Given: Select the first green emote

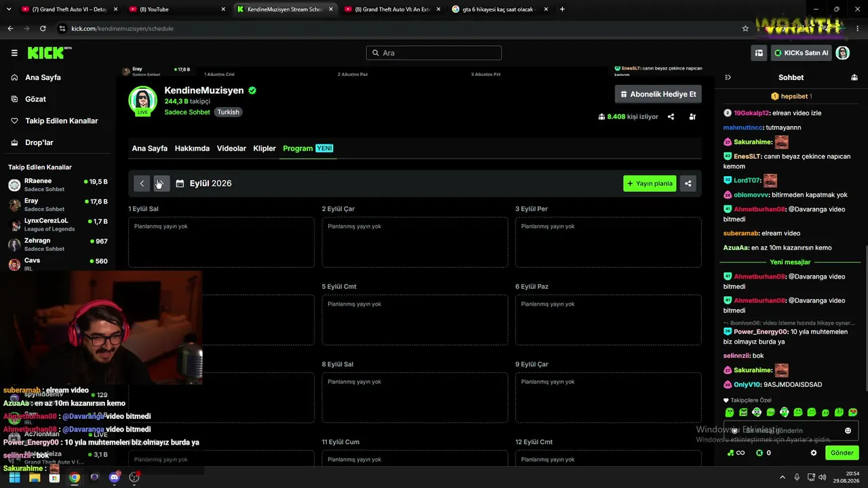Looking at the screenshot, I should coord(730,412).
